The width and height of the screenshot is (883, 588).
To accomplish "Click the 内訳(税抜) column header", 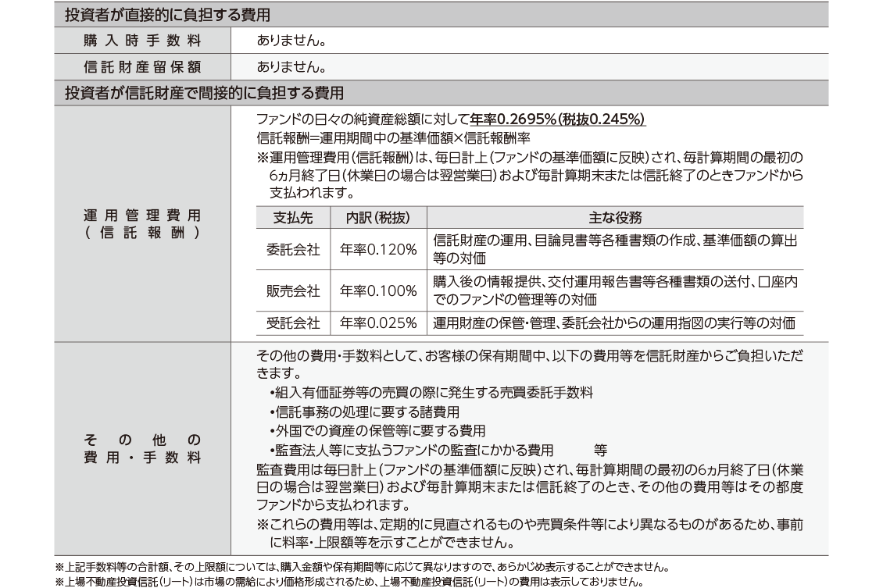I will (x=378, y=217).
